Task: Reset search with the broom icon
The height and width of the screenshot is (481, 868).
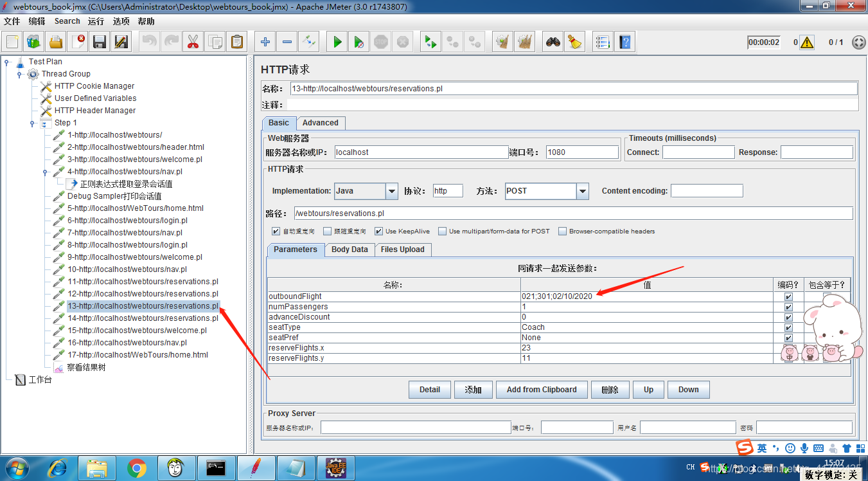Action: [x=574, y=42]
